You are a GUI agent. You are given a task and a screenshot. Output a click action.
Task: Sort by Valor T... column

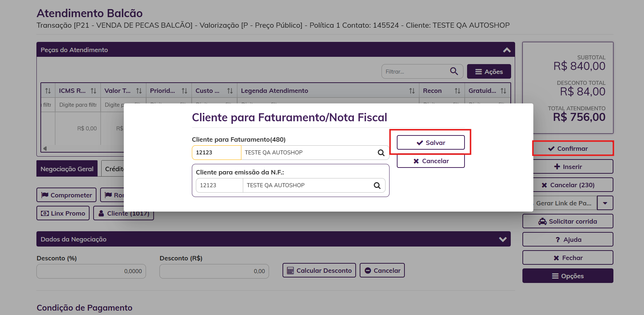tap(139, 91)
